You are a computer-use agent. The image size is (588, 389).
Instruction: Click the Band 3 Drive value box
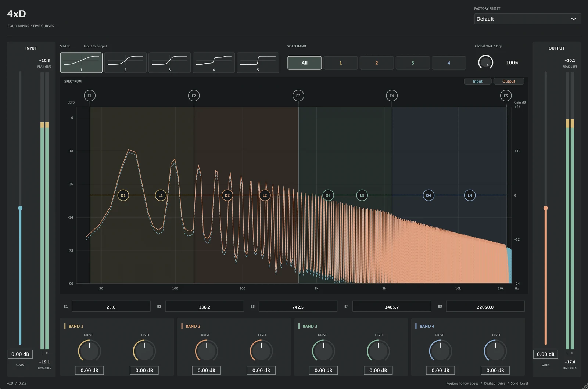[x=323, y=370]
